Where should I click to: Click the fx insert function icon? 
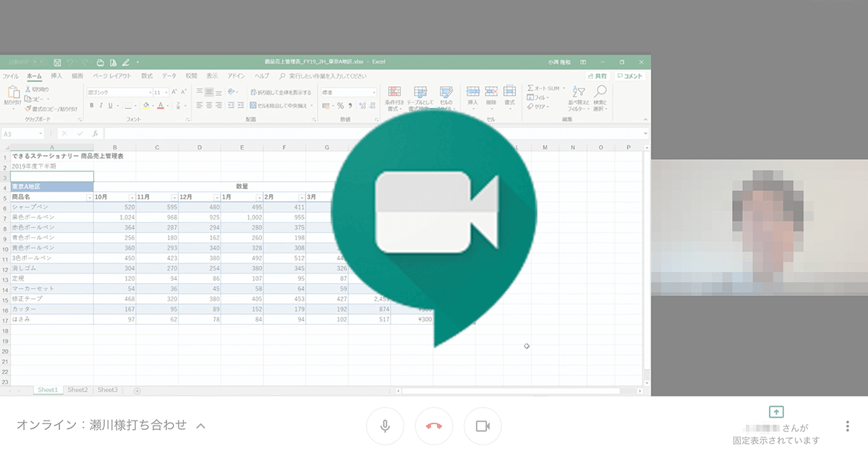(x=95, y=134)
